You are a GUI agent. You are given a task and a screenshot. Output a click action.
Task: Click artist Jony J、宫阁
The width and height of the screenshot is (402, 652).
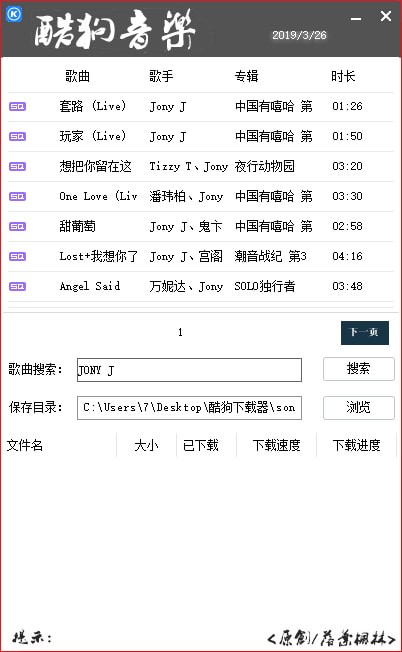tap(186, 256)
